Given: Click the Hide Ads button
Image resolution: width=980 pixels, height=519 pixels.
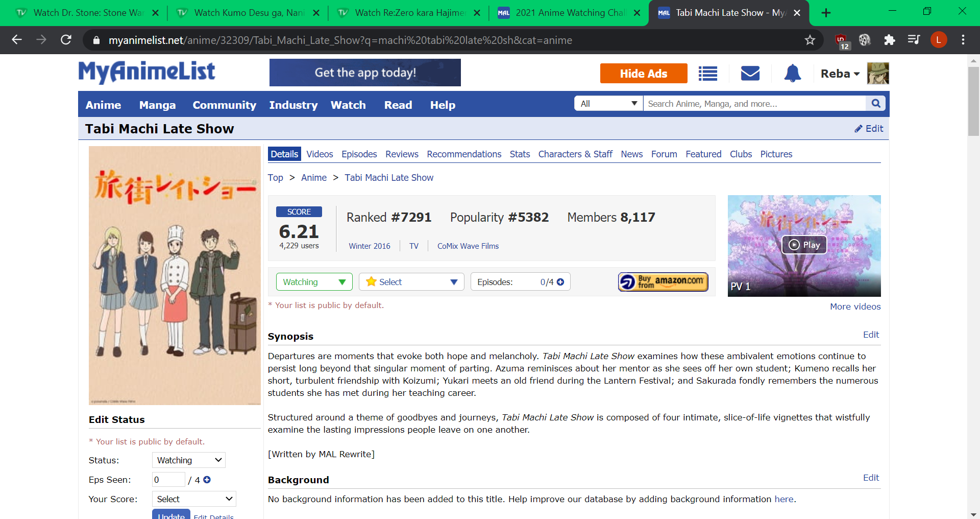Looking at the screenshot, I should pyautogui.click(x=644, y=74).
